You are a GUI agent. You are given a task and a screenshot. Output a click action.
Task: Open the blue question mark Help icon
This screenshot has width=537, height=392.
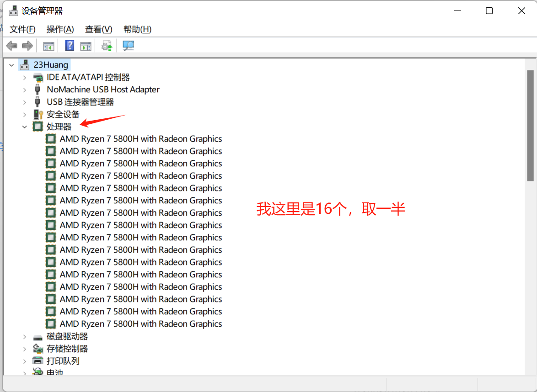[70, 46]
